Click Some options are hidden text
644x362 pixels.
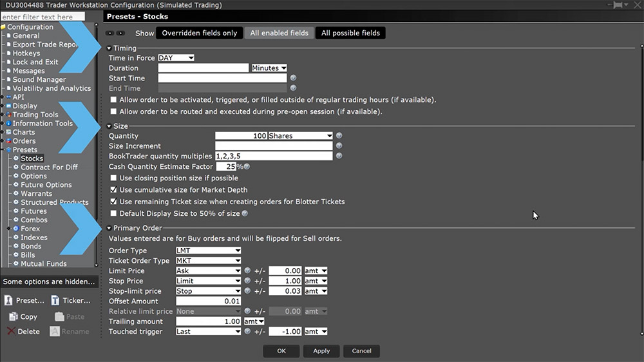[x=49, y=281]
